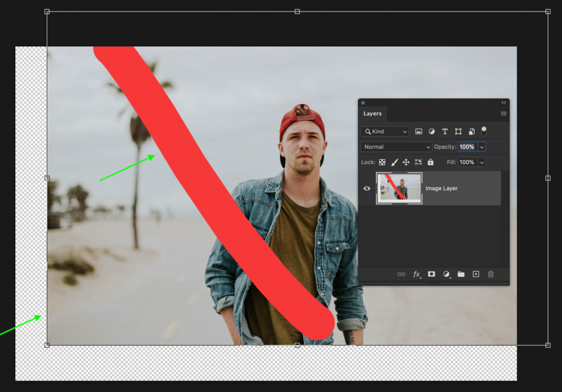Open the Layers panel menu
This screenshot has width=562, height=392.
(x=503, y=113)
